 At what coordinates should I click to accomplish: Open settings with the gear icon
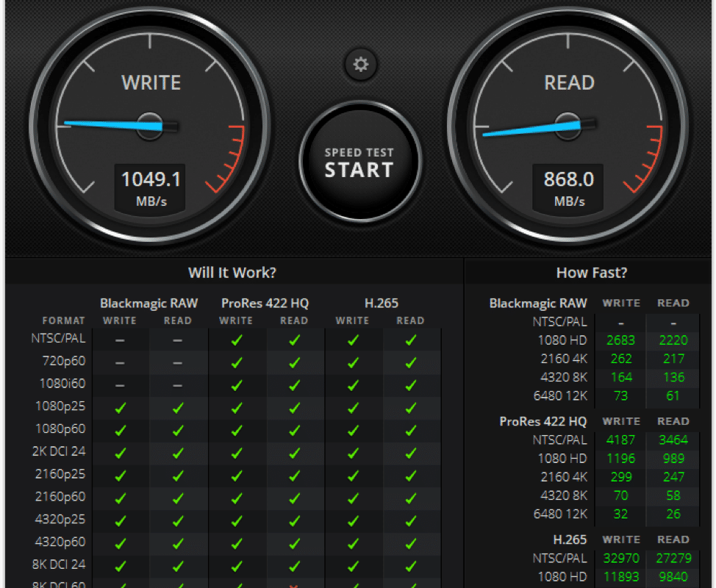tap(361, 65)
